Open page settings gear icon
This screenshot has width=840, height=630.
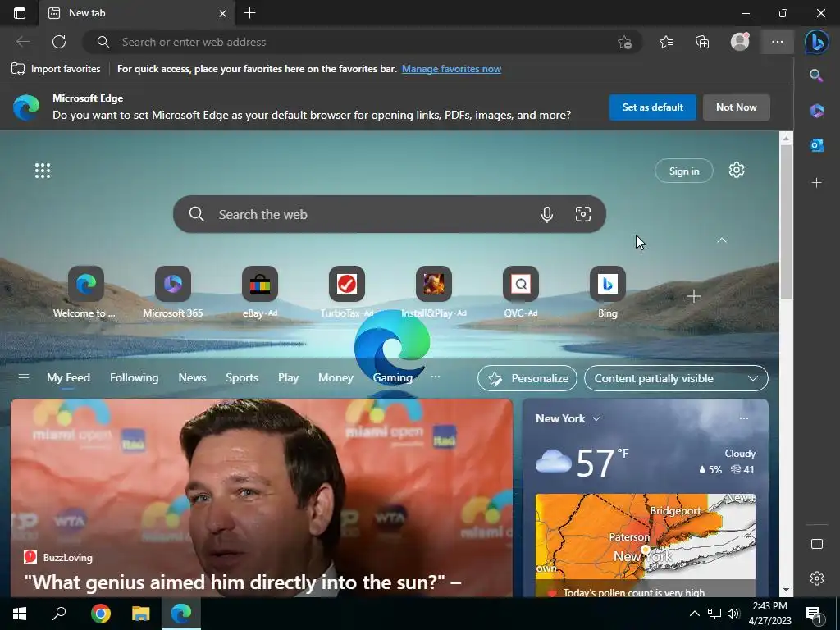tap(737, 171)
